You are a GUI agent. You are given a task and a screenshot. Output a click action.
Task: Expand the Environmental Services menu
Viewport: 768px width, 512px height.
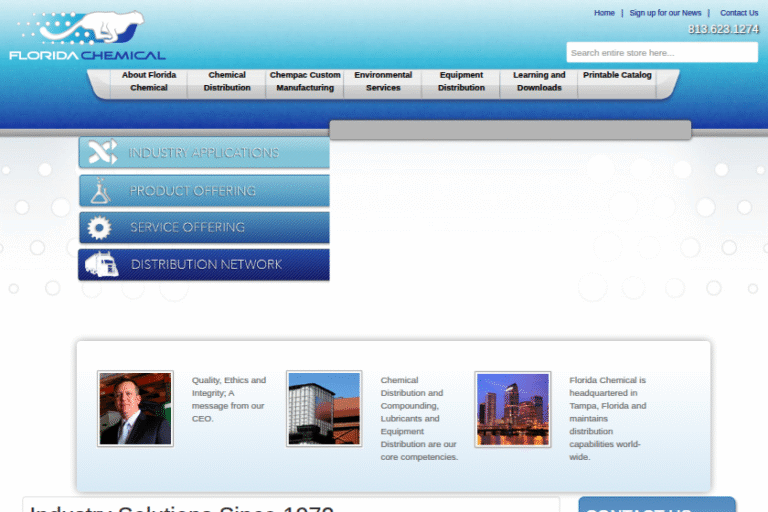pos(383,82)
